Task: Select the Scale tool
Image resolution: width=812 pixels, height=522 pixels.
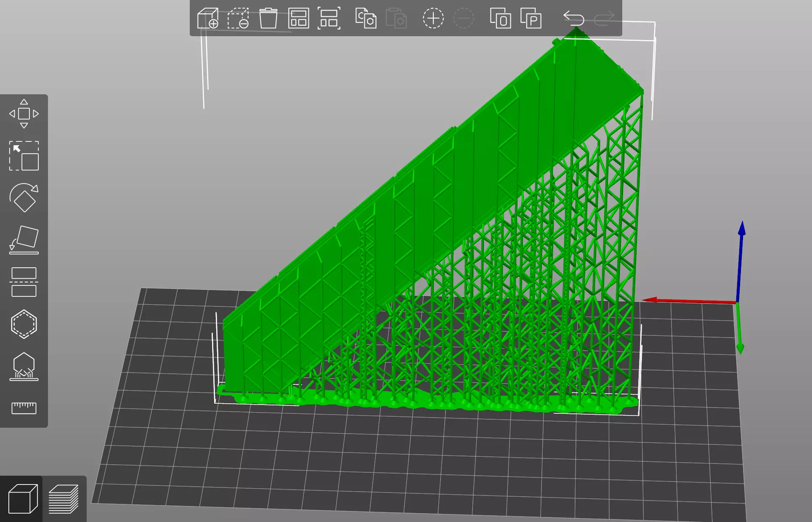Action: pos(24,156)
